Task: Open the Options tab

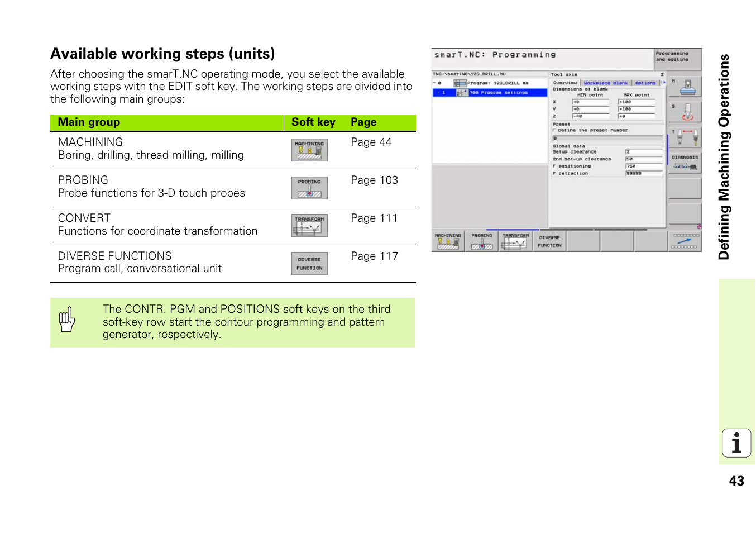Action: pyautogui.click(x=645, y=83)
